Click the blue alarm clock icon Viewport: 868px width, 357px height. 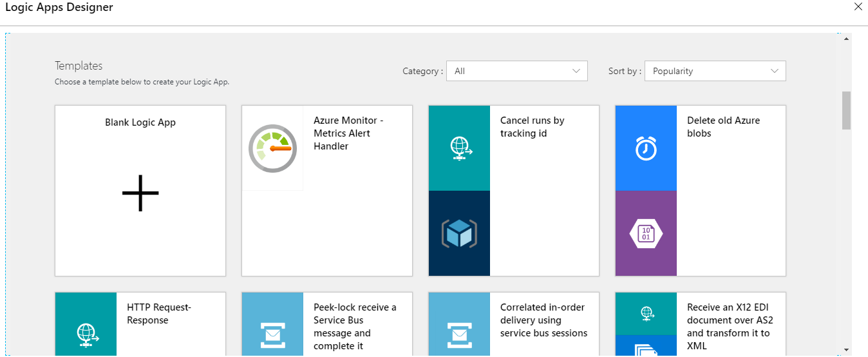click(646, 149)
